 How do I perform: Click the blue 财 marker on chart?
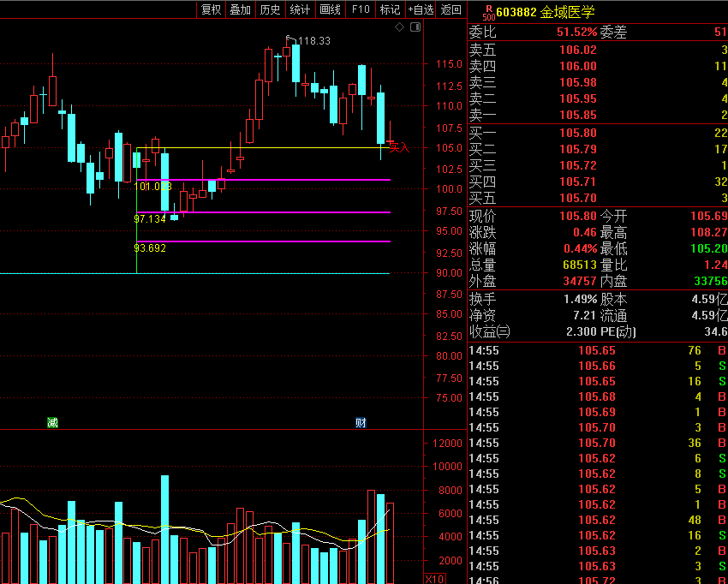click(x=361, y=422)
